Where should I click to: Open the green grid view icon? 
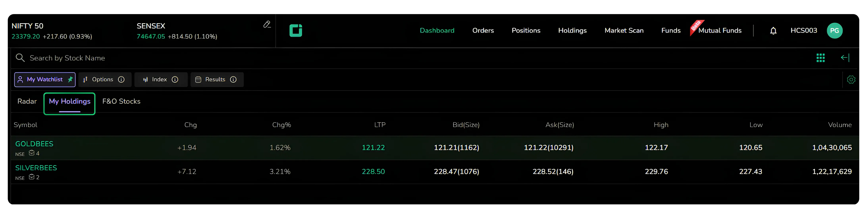(820, 58)
